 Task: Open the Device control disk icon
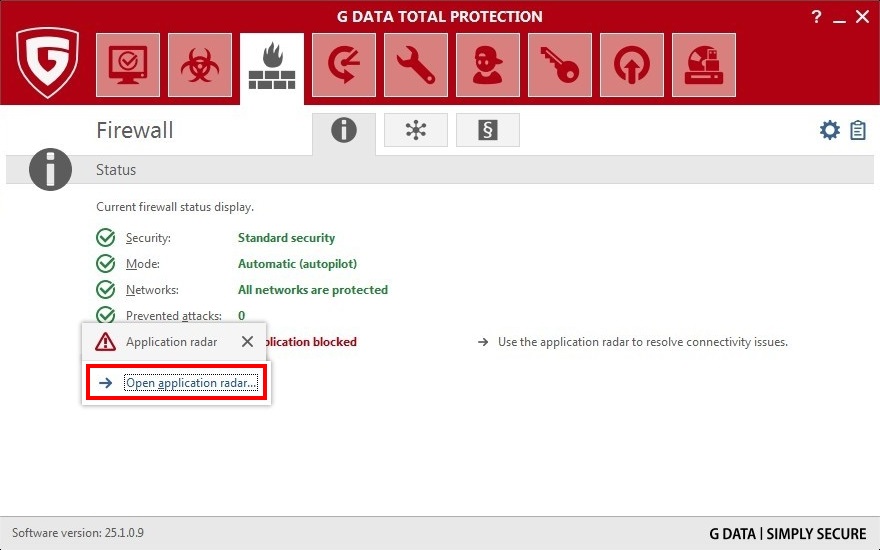point(704,65)
